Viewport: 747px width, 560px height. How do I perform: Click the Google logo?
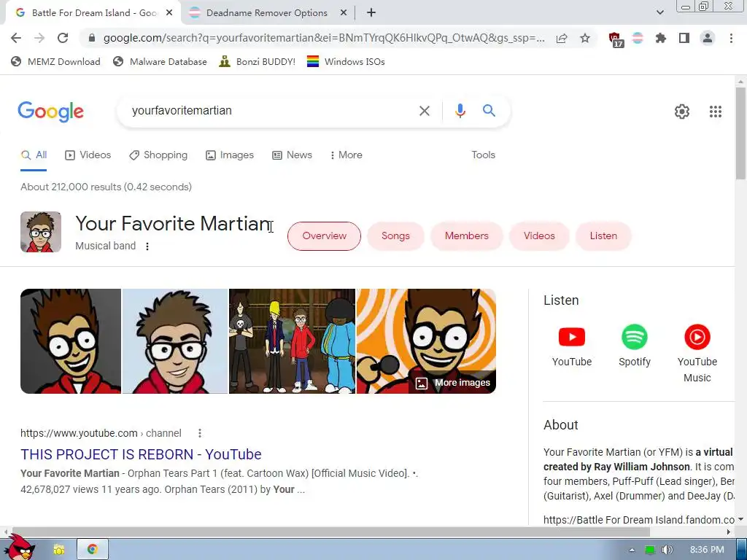coord(50,112)
